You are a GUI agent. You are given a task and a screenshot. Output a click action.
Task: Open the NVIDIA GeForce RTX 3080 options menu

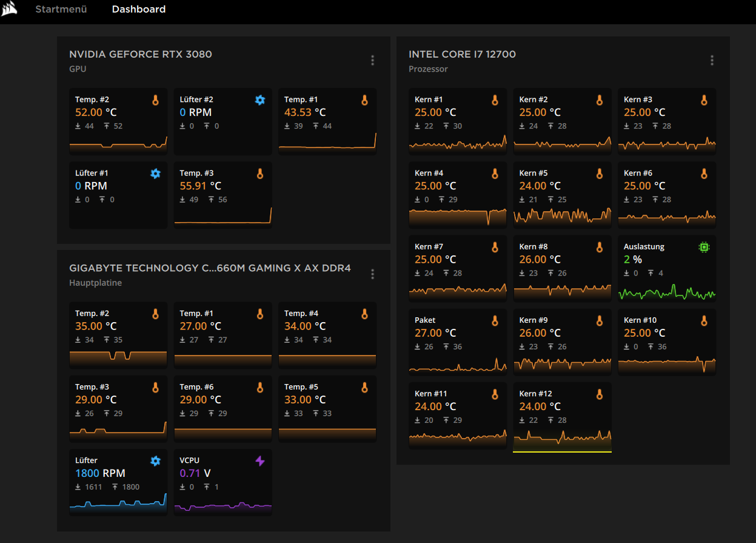coord(372,60)
